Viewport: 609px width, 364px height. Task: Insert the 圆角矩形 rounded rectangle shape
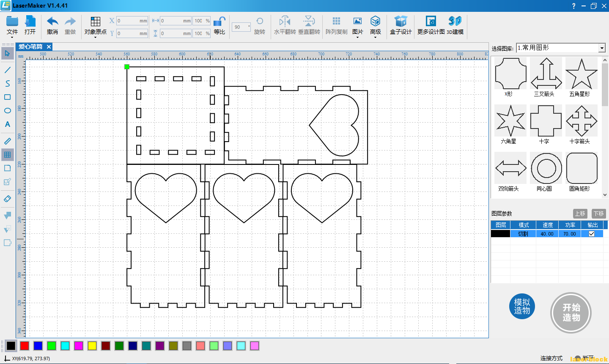point(582,168)
